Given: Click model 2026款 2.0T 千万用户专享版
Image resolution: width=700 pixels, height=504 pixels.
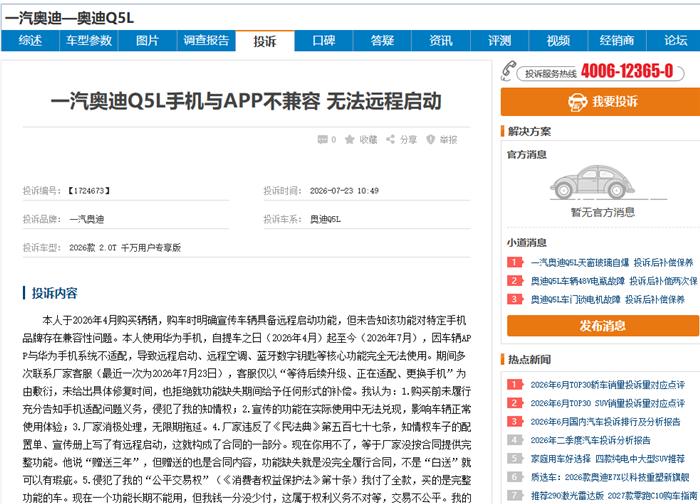Looking at the screenshot, I should click(125, 248).
